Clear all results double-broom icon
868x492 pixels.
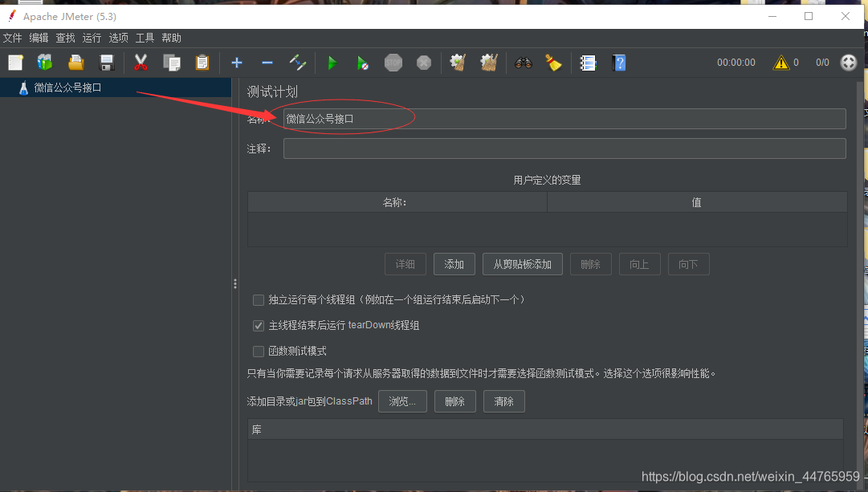coord(489,63)
